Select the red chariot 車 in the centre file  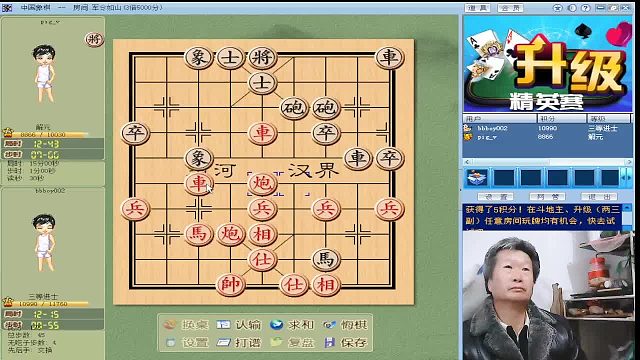pos(262,133)
